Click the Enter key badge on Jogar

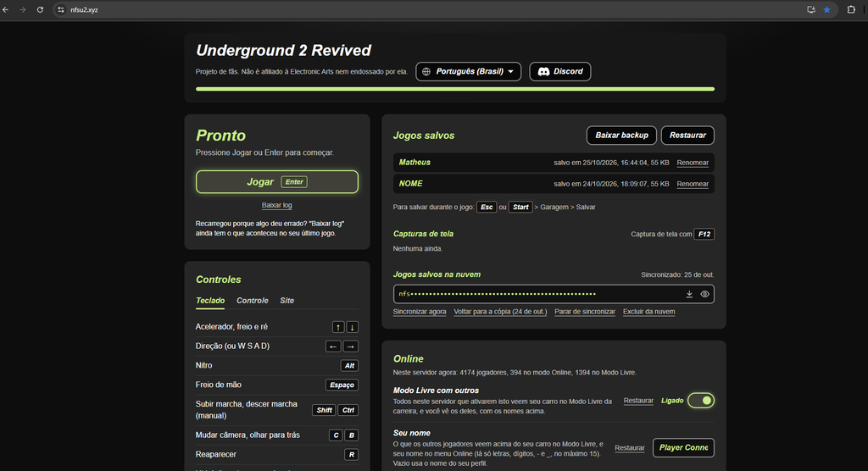pos(294,181)
